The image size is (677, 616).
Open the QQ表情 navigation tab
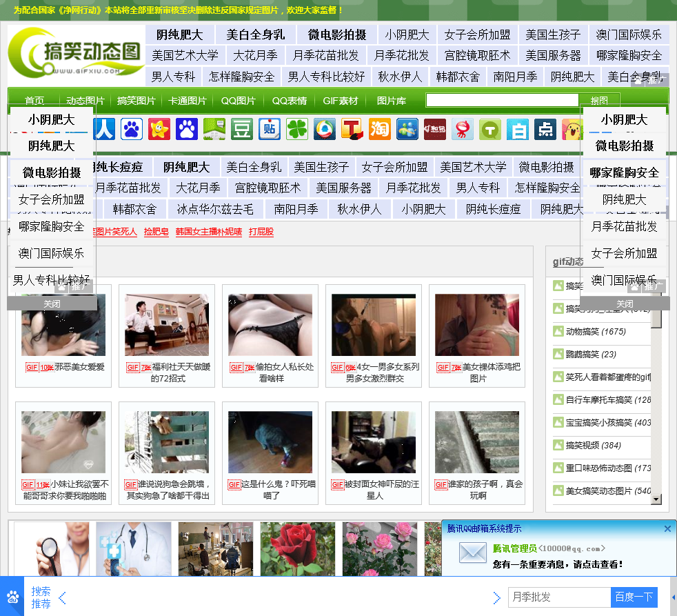pyautogui.click(x=290, y=101)
